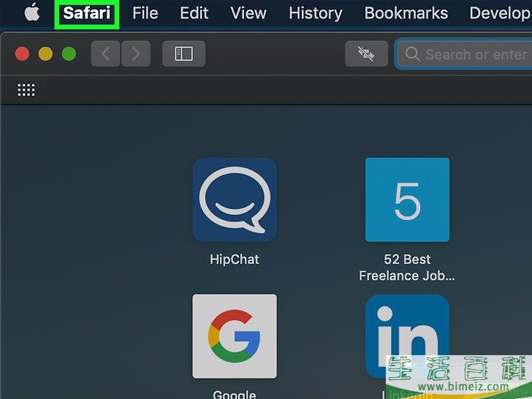This screenshot has width=532, height=399.
Task: Go forward with the forward arrow
Action: (x=136, y=53)
